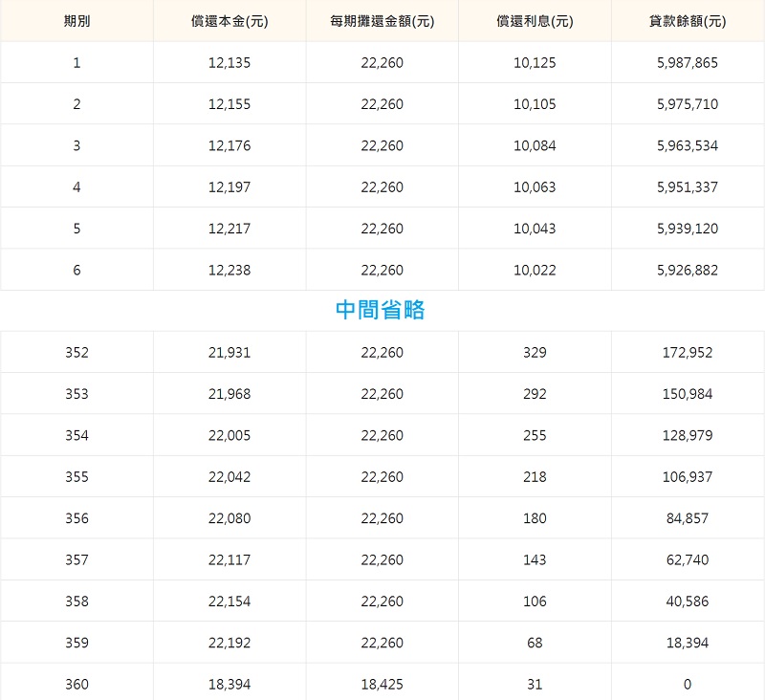
Task: Click the principal value 12,135 in period 1
Action: (229, 63)
